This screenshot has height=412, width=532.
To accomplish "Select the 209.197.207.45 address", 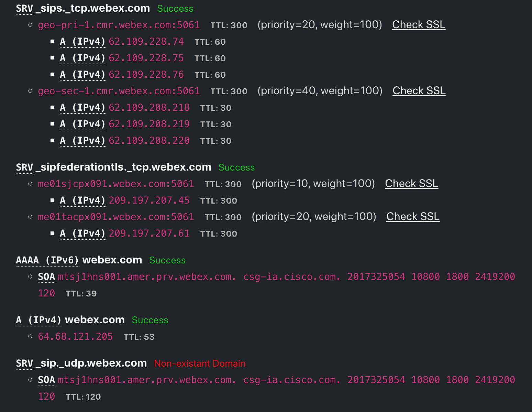I will (x=149, y=200).
